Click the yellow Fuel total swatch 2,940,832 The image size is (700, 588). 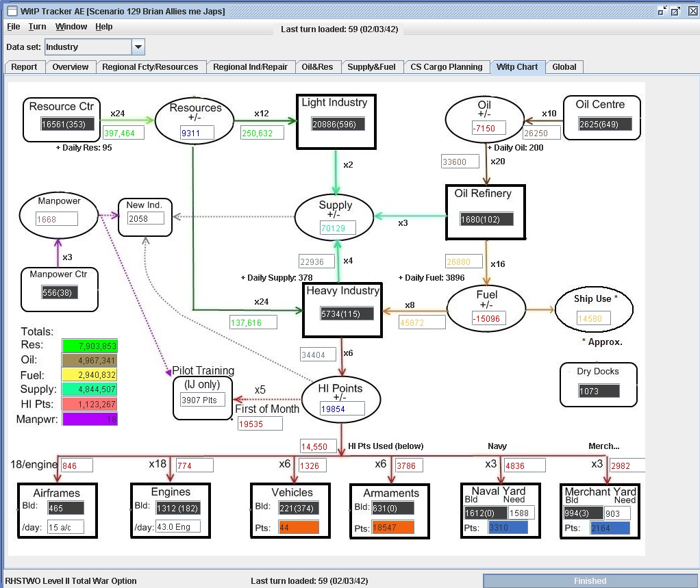[x=90, y=374]
